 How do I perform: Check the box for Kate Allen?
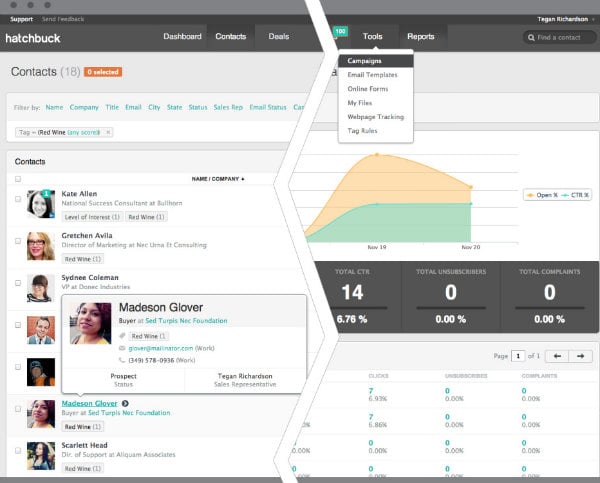click(x=18, y=199)
